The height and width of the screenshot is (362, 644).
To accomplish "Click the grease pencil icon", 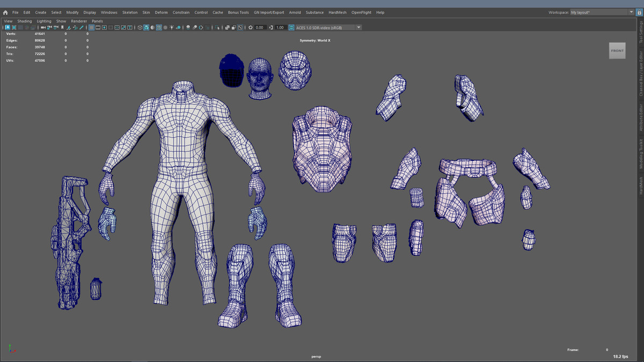I will [x=82, y=27].
